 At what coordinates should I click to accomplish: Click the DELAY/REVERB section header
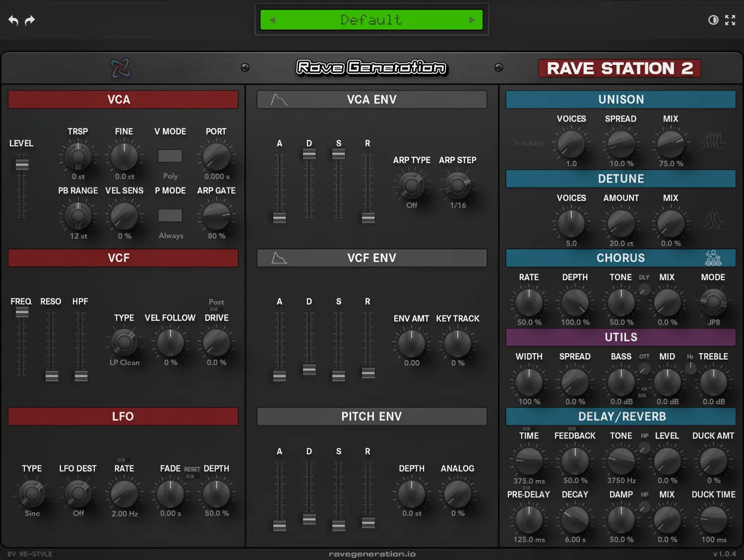(x=620, y=416)
